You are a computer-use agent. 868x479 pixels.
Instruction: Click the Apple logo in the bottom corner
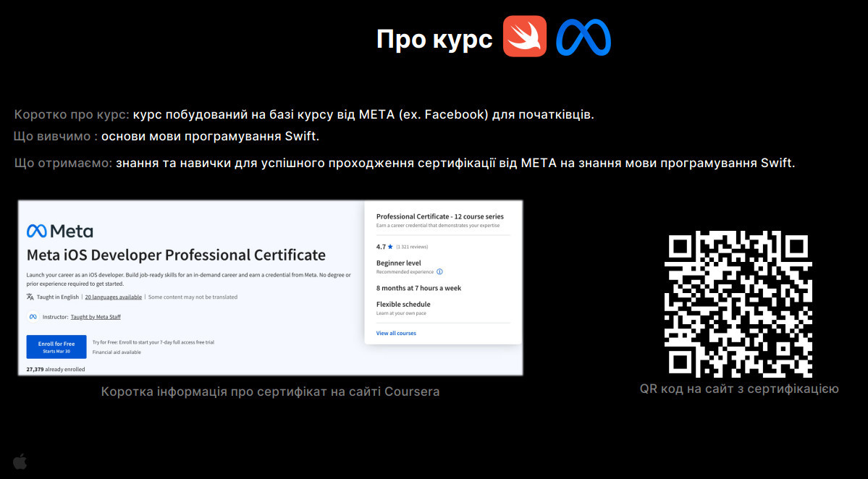click(x=20, y=462)
